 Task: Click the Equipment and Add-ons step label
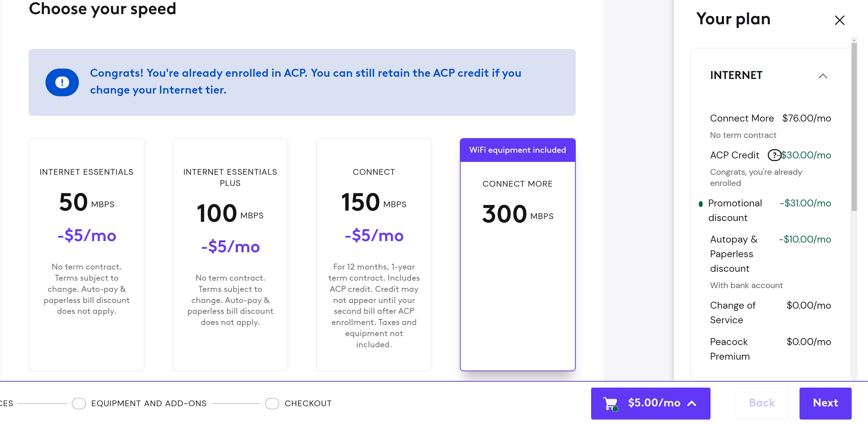[x=149, y=403]
